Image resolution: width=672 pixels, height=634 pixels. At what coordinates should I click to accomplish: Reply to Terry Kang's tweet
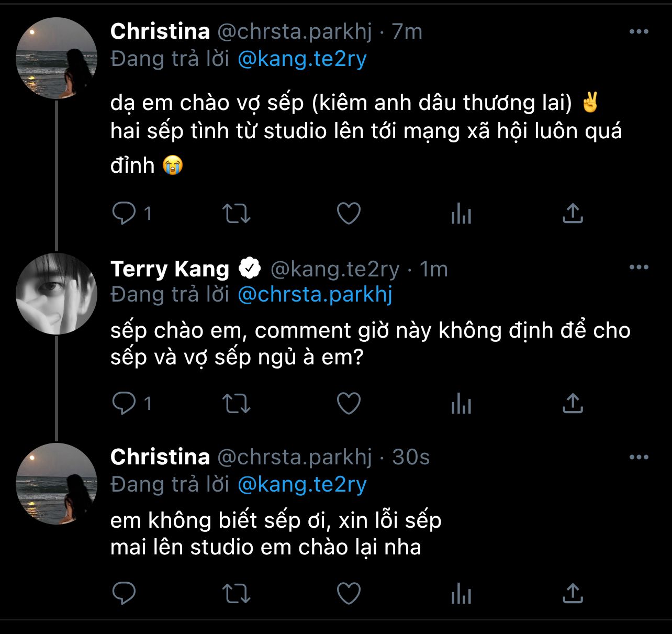(x=124, y=404)
